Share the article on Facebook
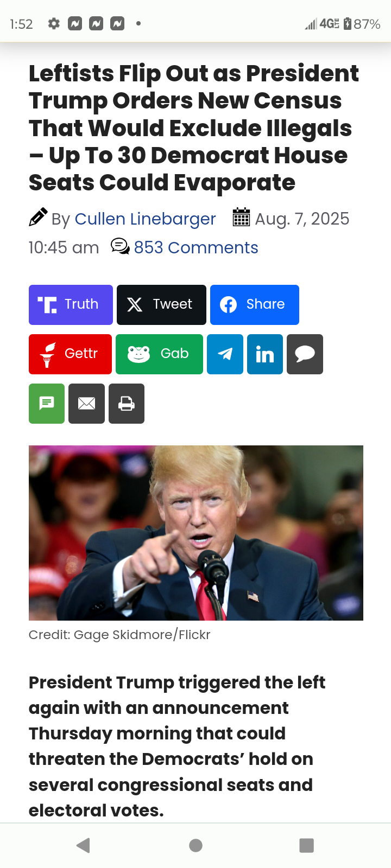The height and width of the screenshot is (868, 391). point(255,305)
